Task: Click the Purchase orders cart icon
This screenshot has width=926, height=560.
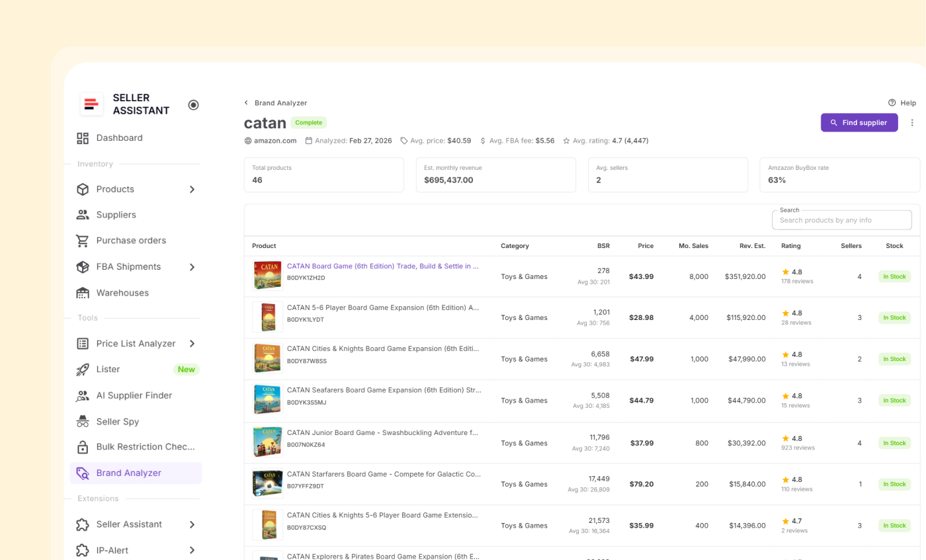Action: (83, 241)
